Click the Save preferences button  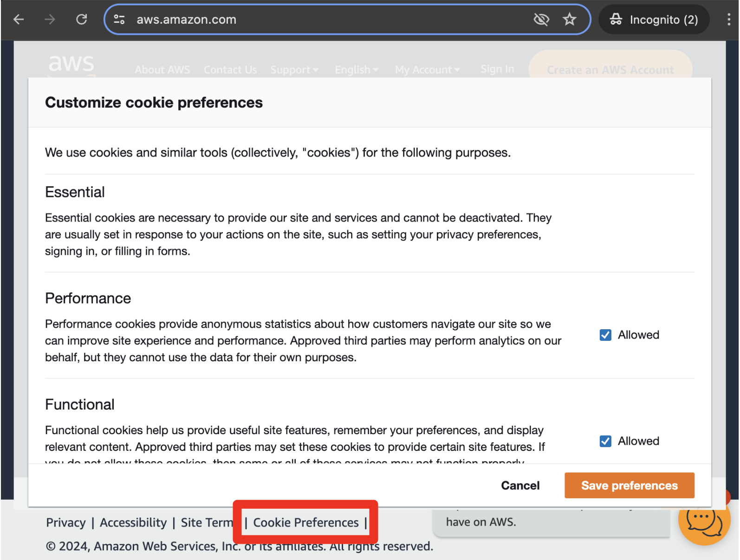[629, 485]
